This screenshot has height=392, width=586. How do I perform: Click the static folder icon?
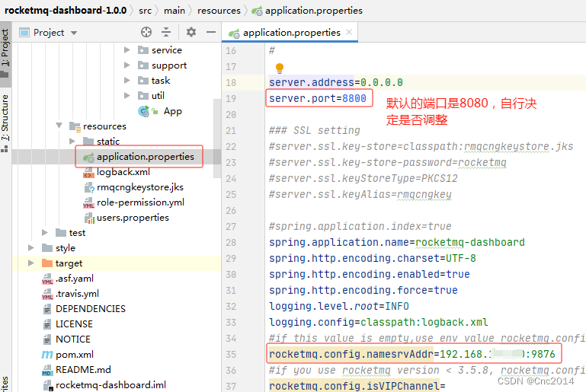click(x=88, y=141)
